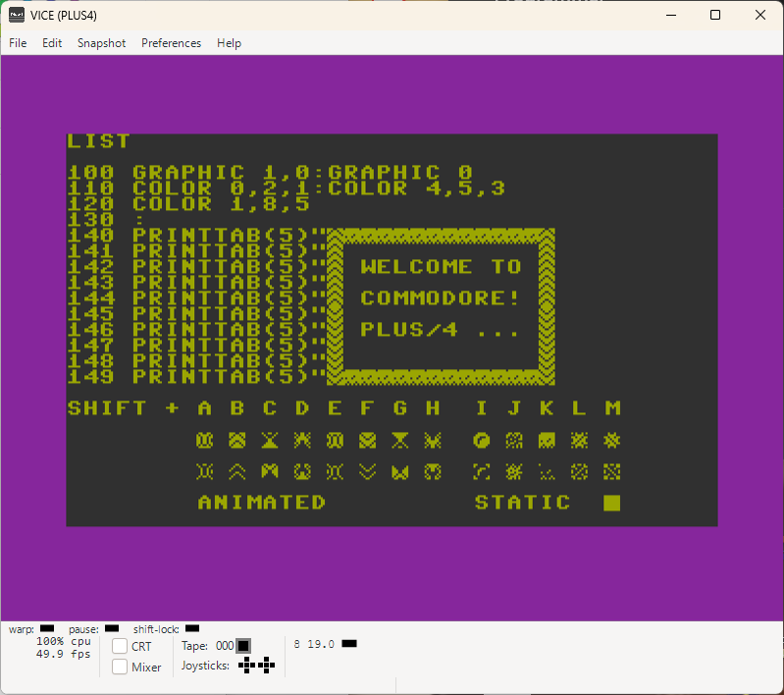The image size is (784, 695).
Task: Click the shift-lock indicator LED
Action: point(192,628)
